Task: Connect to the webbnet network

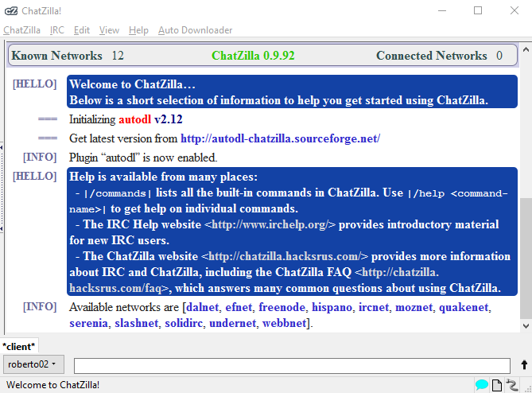Action: (285, 323)
